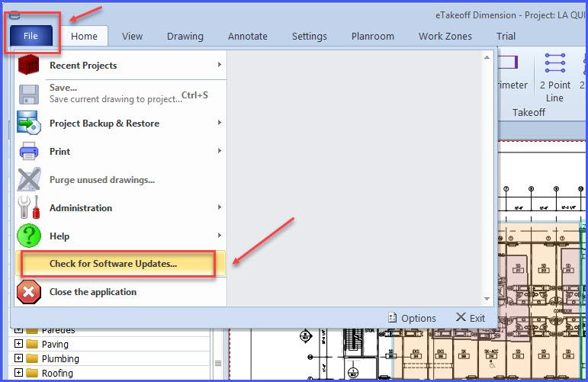Switch to the Home tab
The width and height of the screenshot is (588, 382).
point(84,36)
